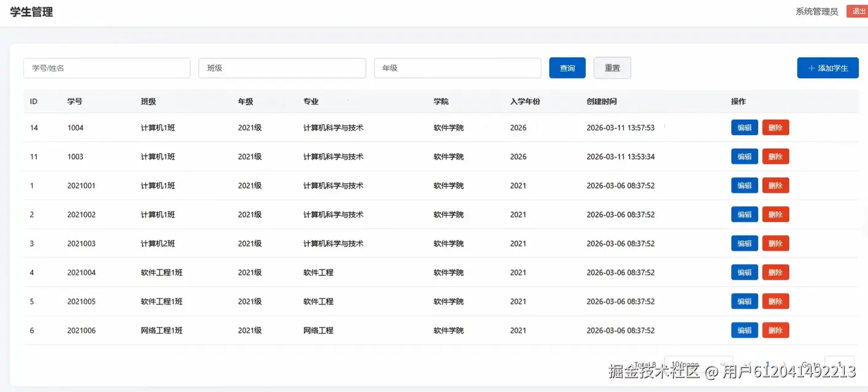The width and height of the screenshot is (868, 392).
Task: Click the 重置 reset button
Action: point(612,68)
